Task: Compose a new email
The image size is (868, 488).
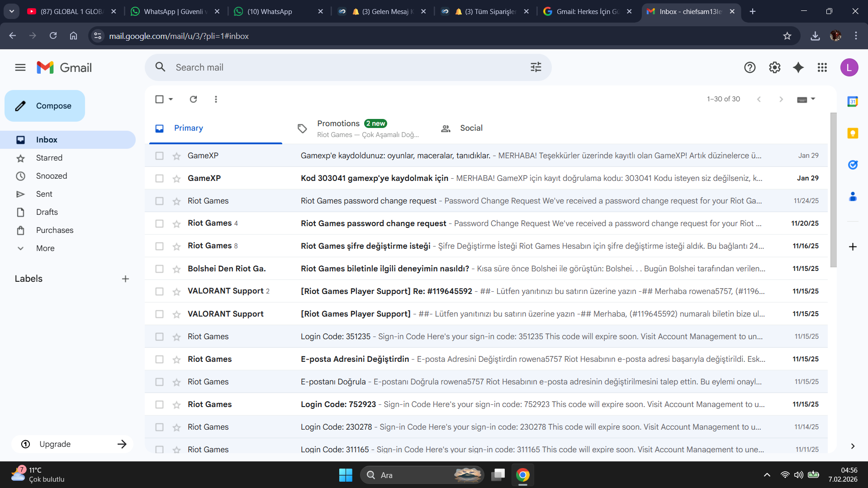Action: [45, 106]
